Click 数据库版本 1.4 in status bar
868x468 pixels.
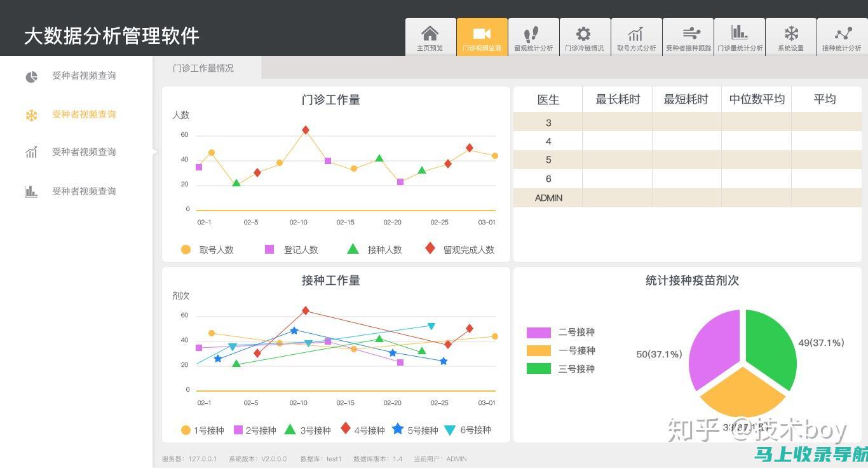378,458
